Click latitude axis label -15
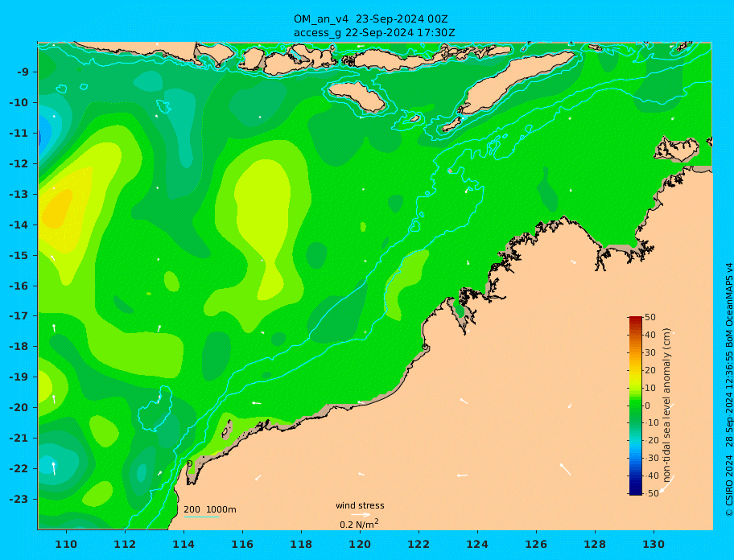 [19, 255]
